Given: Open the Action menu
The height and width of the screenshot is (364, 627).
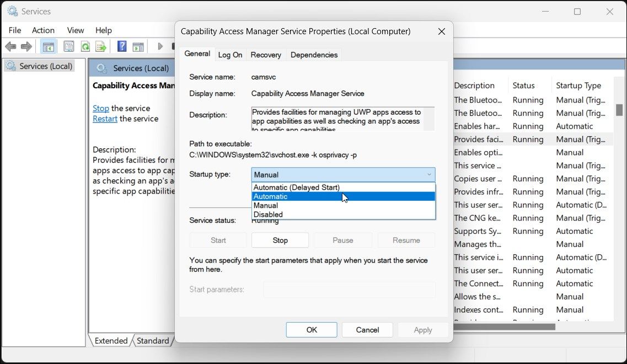Looking at the screenshot, I should (x=43, y=30).
